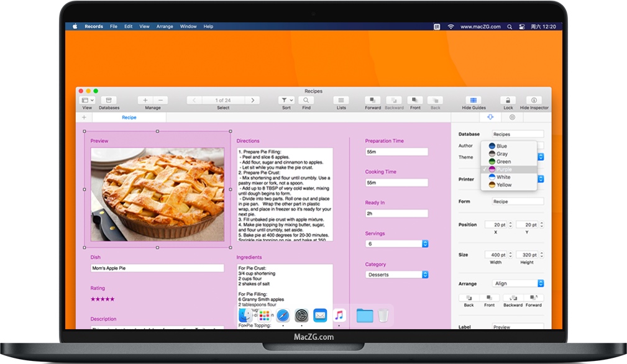627x364 pixels.
Task: Select Green from the theme list
Action: (x=503, y=162)
